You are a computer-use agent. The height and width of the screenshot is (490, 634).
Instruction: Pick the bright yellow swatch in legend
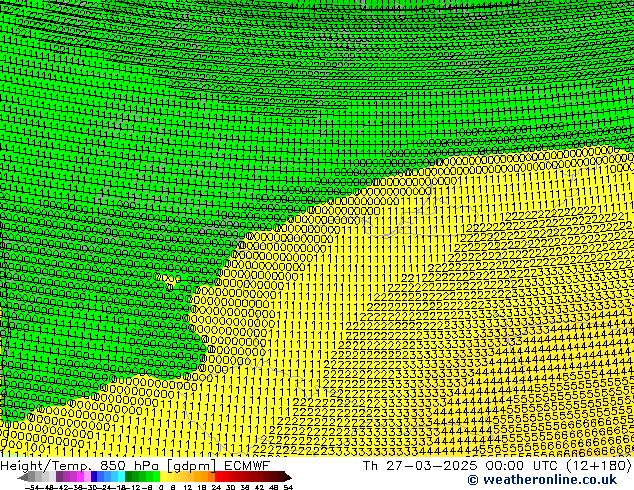[x=163, y=477]
